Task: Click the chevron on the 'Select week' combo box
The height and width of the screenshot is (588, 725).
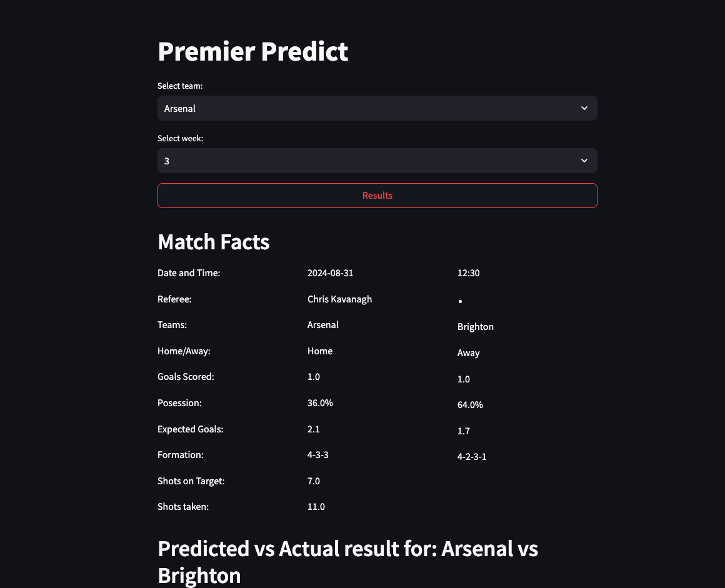Action: tap(584, 161)
